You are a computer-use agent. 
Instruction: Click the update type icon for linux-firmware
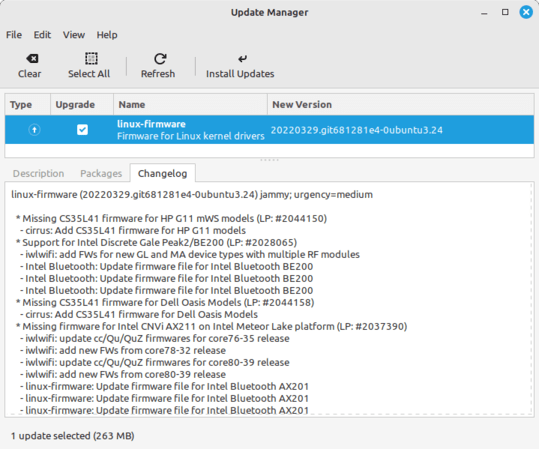[x=34, y=130]
